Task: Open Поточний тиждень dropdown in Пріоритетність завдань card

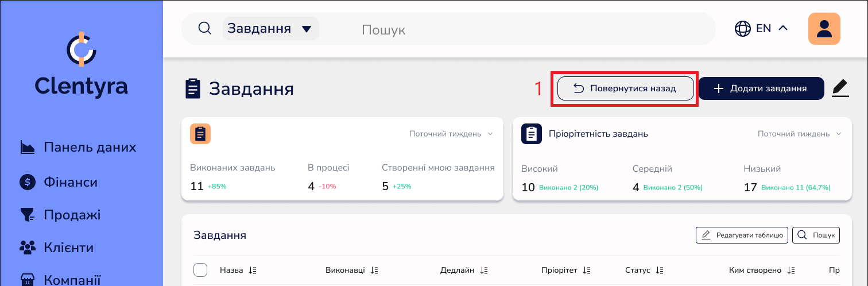Action: click(800, 134)
